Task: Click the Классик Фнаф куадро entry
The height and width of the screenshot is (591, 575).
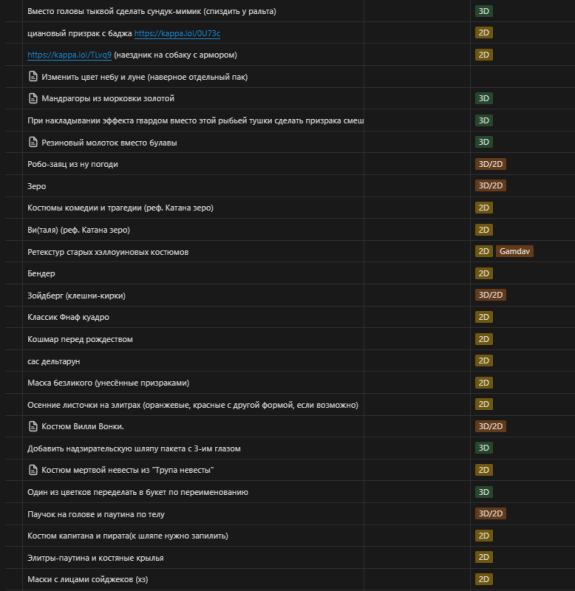Action: pos(68,317)
